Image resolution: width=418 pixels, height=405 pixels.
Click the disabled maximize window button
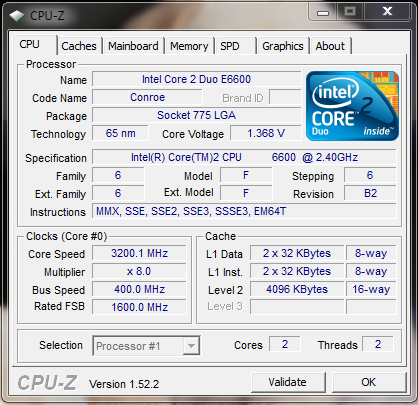[x=350, y=12]
